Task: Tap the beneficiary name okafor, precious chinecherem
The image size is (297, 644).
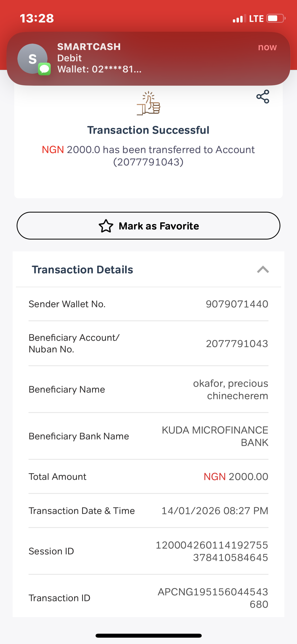Action: [230, 389]
